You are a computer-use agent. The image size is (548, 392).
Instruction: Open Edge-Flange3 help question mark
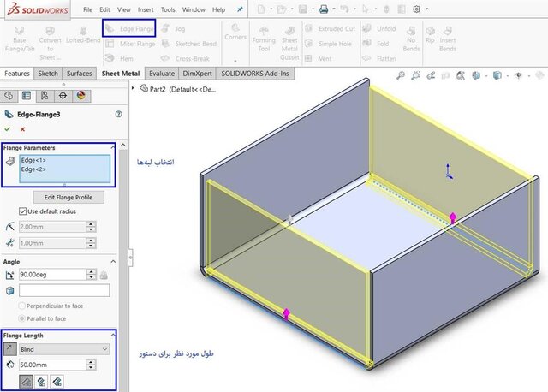coord(118,114)
